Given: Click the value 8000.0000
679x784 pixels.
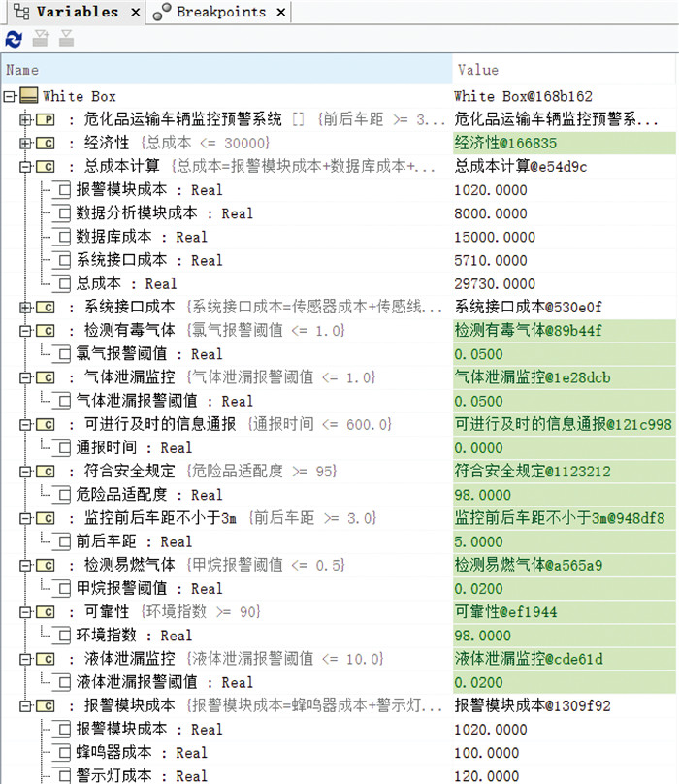Looking at the screenshot, I should (491, 213).
